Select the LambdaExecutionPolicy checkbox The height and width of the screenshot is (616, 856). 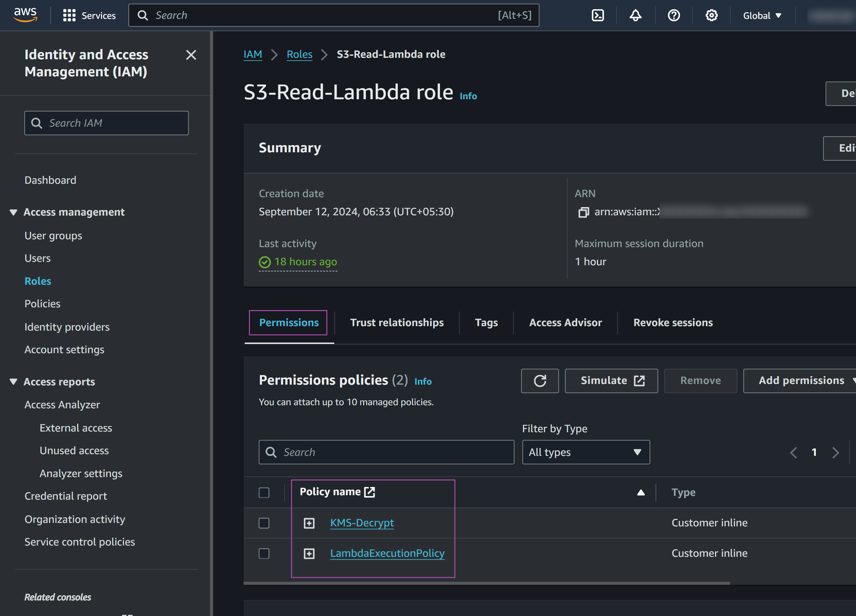click(x=264, y=553)
